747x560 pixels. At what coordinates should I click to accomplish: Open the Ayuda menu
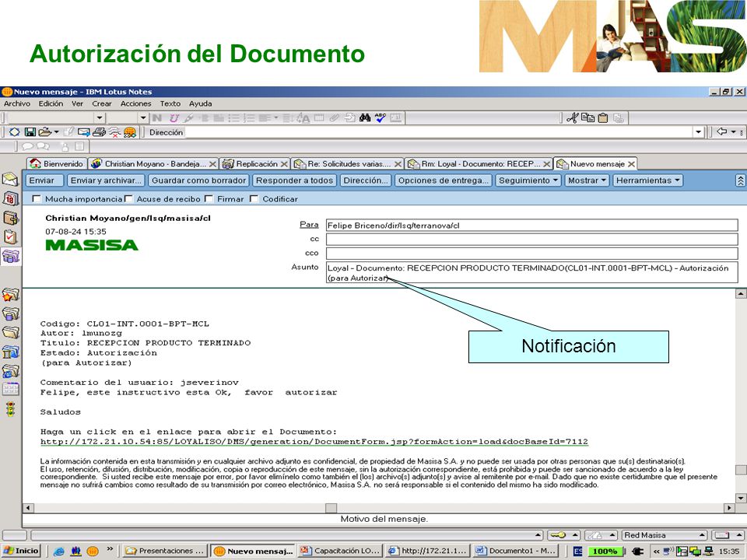200,103
